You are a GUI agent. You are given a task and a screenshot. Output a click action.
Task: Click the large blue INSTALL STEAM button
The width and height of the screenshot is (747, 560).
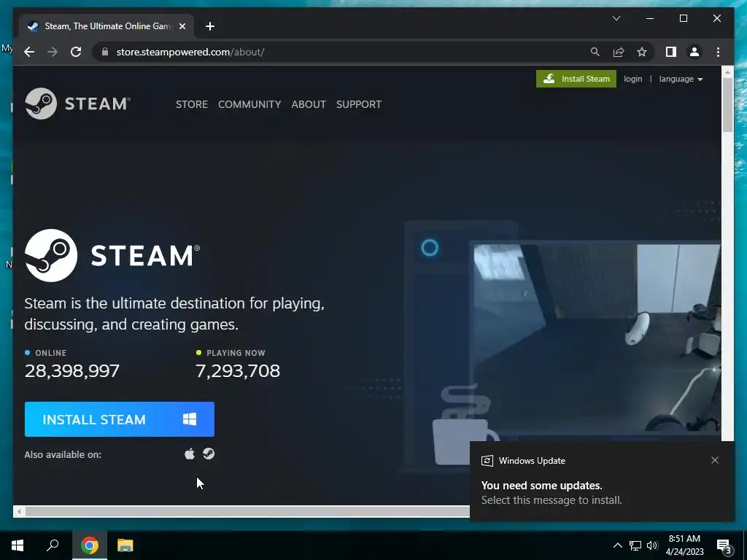point(120,419)
